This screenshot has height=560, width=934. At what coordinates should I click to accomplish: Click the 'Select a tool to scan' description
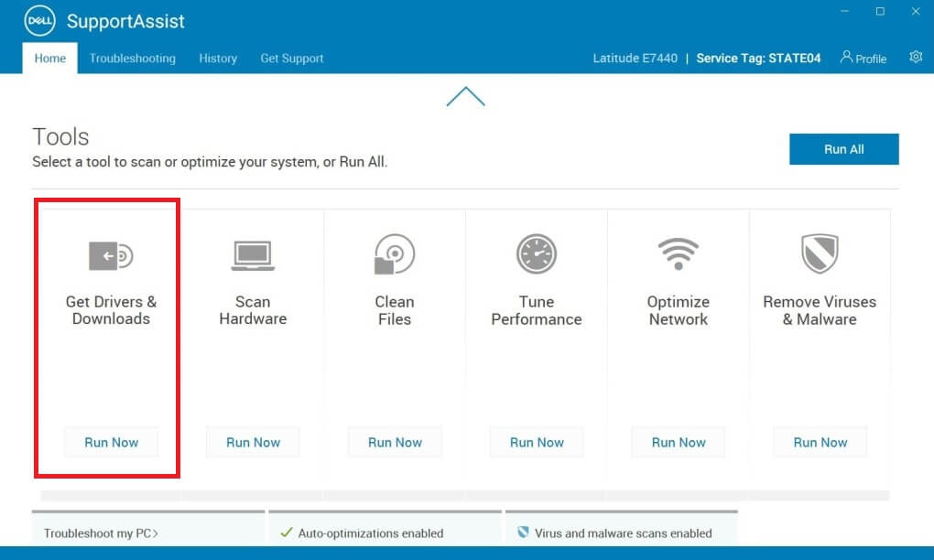tap(210, 162)
